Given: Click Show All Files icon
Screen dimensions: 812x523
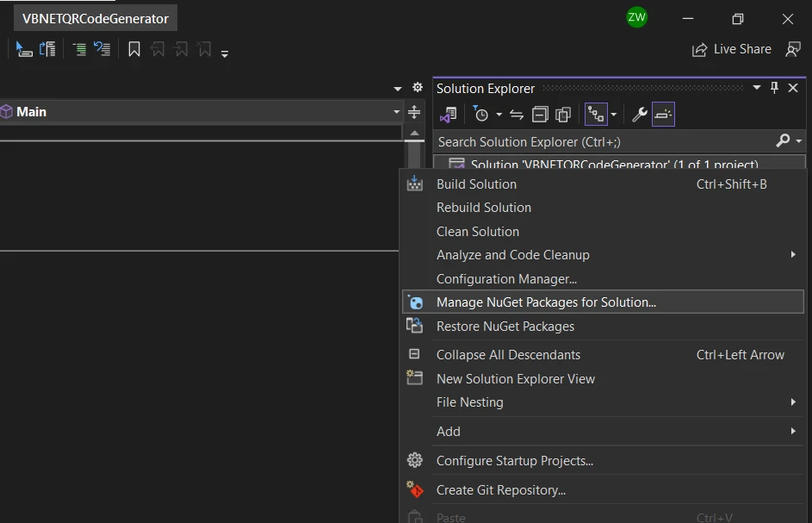Looking at the screenshot, I should click(563, 115).
